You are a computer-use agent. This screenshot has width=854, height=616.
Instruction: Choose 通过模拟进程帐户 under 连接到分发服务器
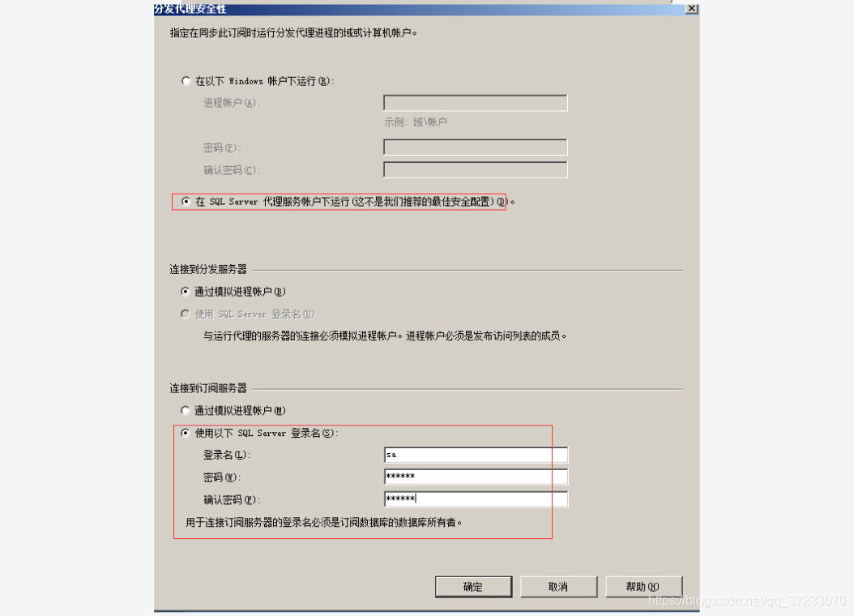coord(186,292)
